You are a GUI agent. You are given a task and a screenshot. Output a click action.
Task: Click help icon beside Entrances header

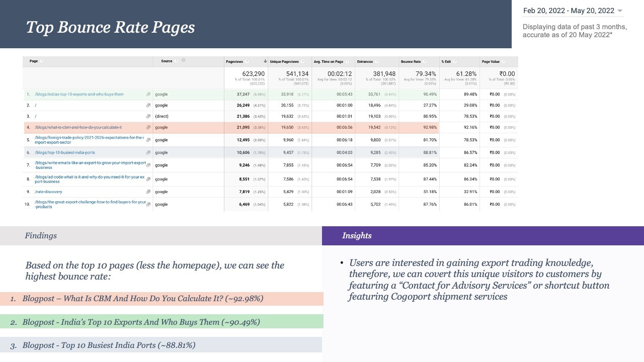[377, 62]
